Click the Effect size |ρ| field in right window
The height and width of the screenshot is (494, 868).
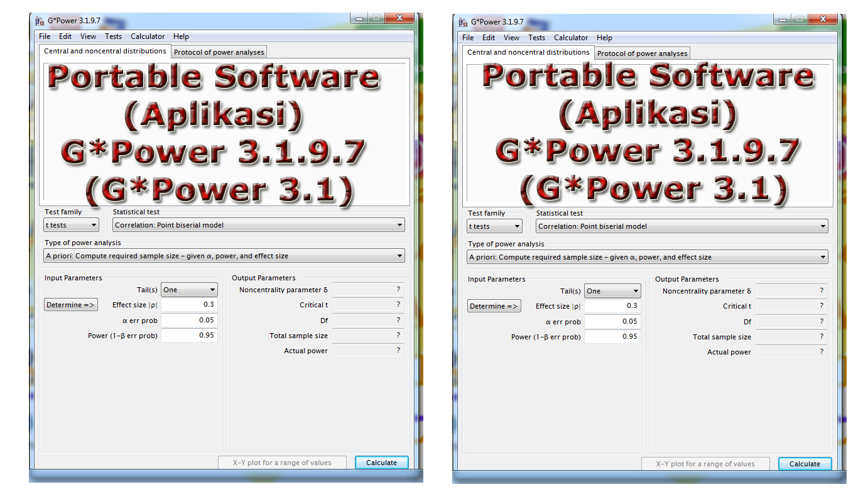[612, 306]
